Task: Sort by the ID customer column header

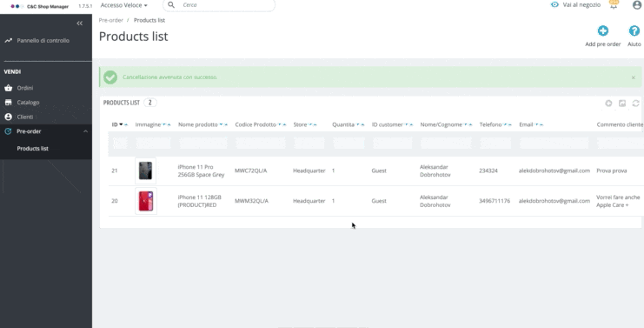Action: (388, 124)
